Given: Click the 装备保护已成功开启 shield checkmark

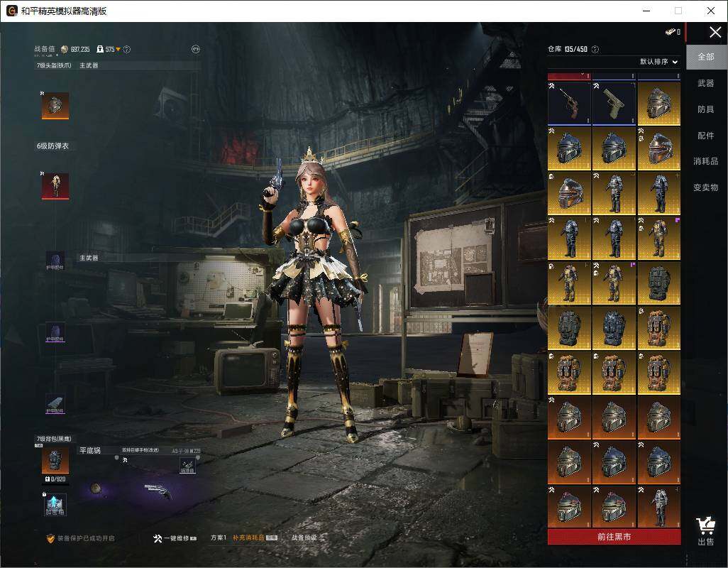Looking at the screenshot, I should click(x=50, y=538).
